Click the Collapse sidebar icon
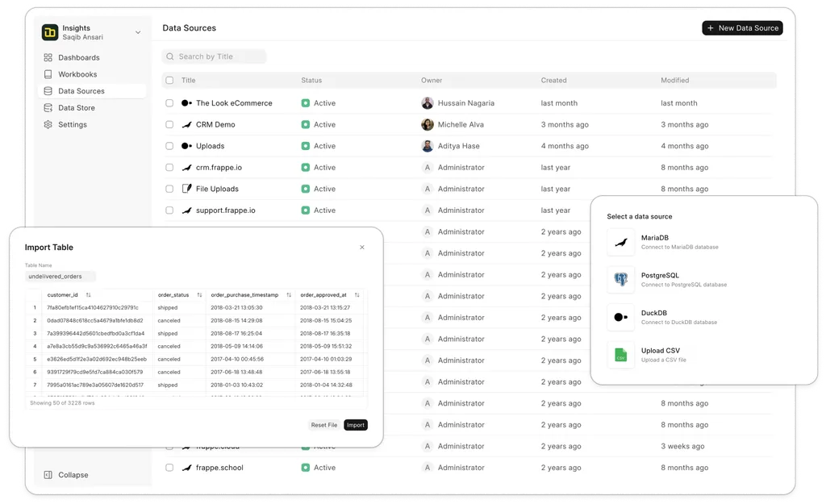This screenshot has width=826, height=504. pyautogui.click(x=48, y=475)
